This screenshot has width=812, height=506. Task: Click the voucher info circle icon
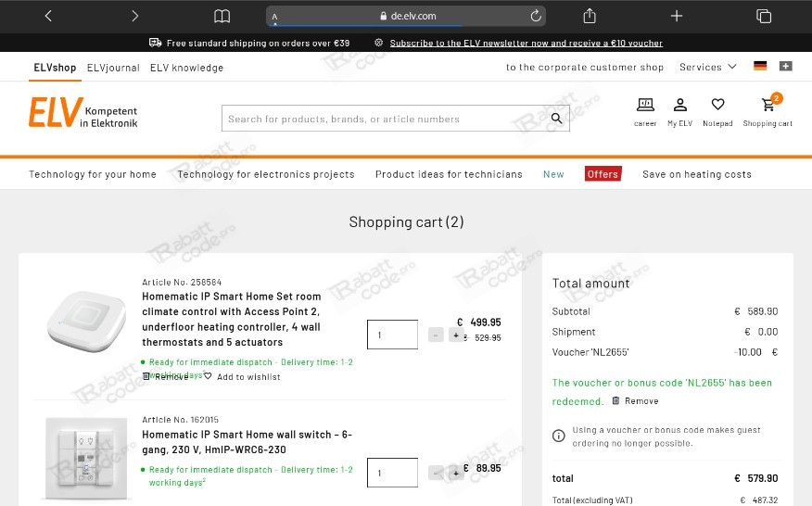pyautogui.click(x=558, y=436)
